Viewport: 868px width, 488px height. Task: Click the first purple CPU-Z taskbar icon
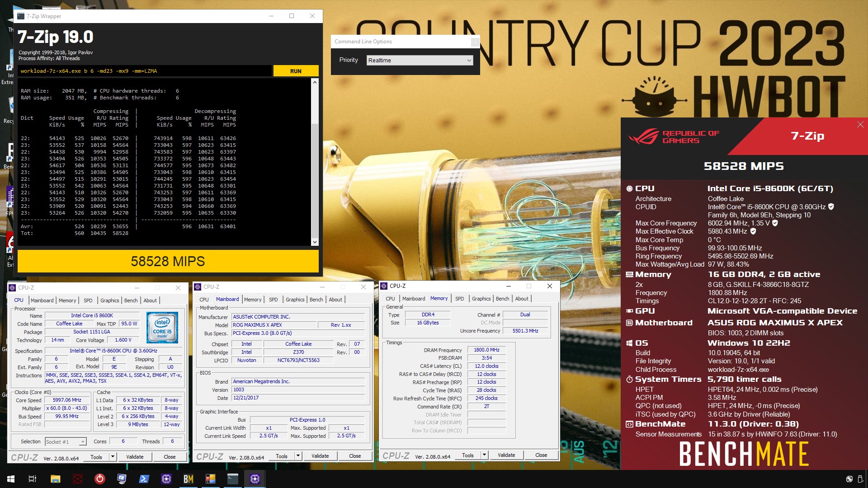166,479
